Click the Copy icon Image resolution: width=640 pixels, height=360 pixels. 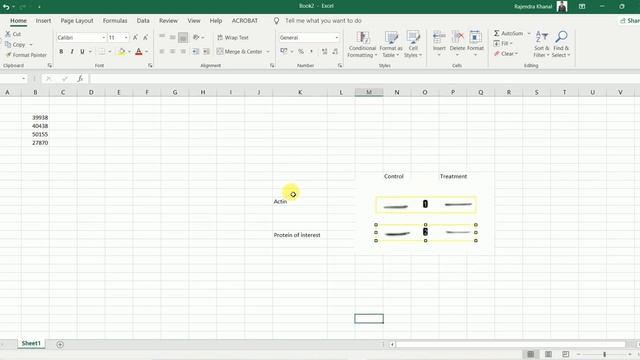coord(8,44)
